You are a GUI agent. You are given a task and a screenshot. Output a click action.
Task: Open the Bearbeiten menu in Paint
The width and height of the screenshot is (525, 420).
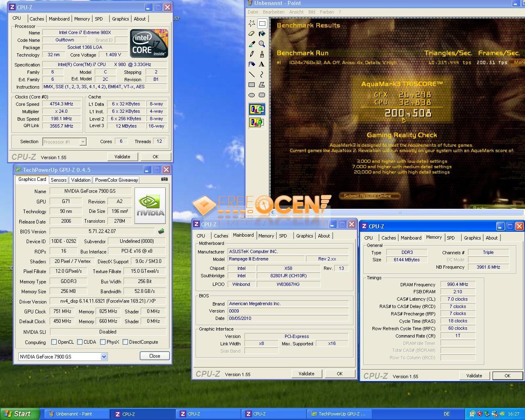(x=273, y=12)
